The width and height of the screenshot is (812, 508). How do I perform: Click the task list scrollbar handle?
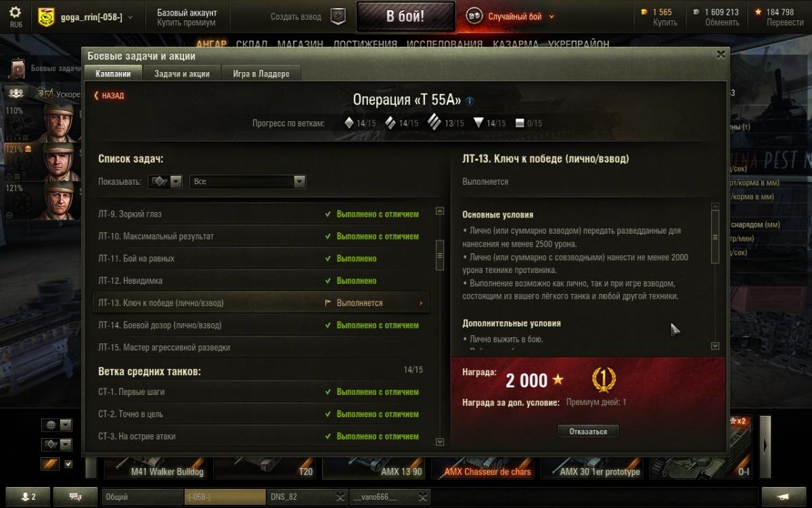click(440, 256)
